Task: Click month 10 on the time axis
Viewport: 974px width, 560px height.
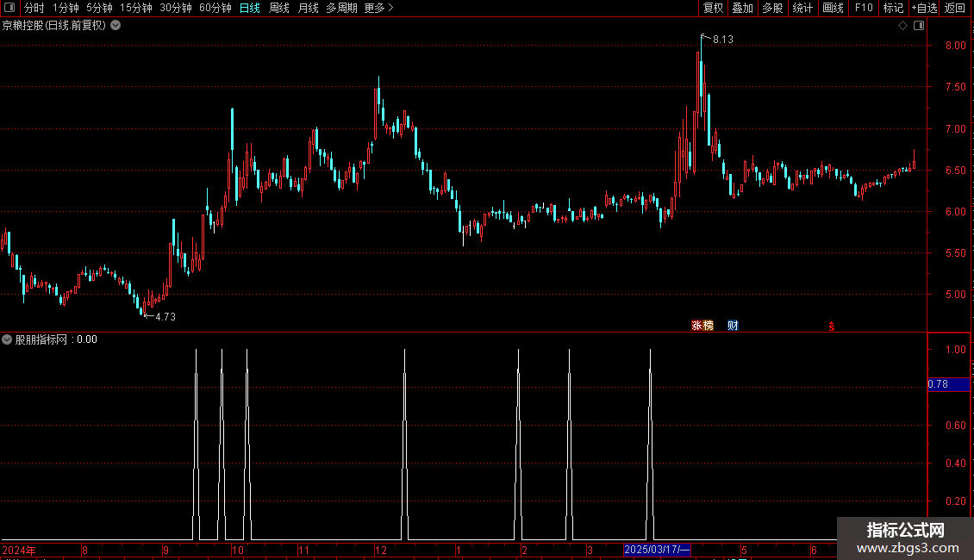Action: click(x=237, y=550)
